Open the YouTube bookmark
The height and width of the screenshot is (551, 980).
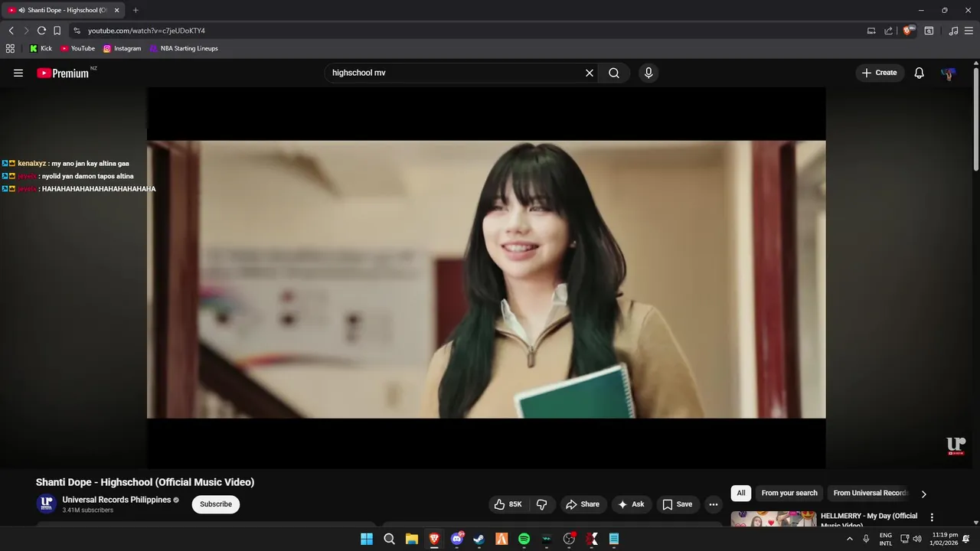point(77,48)
